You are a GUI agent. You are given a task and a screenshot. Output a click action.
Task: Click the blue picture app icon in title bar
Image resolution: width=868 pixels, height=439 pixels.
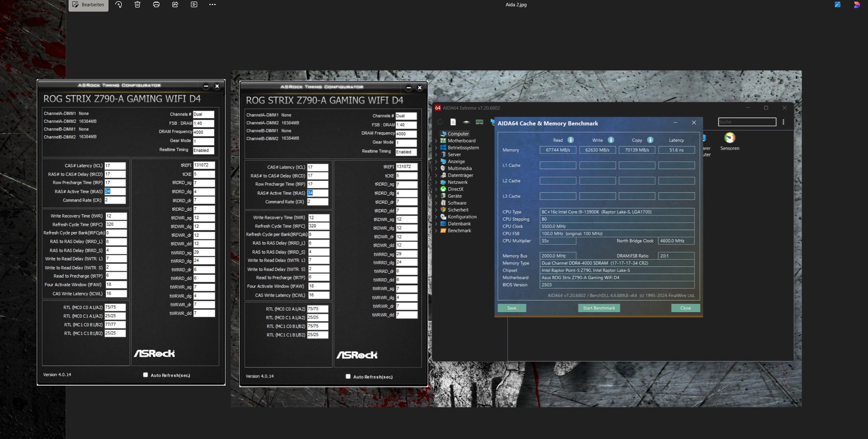[837, 4]
